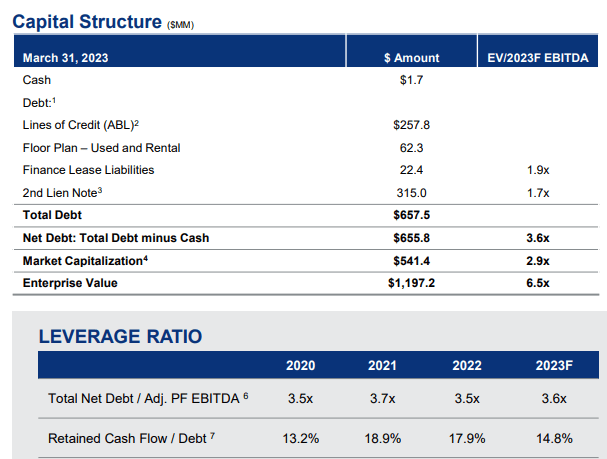The image size is (607, 459).
Task: Click the 6.5x Enterprise Value multiple
Action: [538, 283]
